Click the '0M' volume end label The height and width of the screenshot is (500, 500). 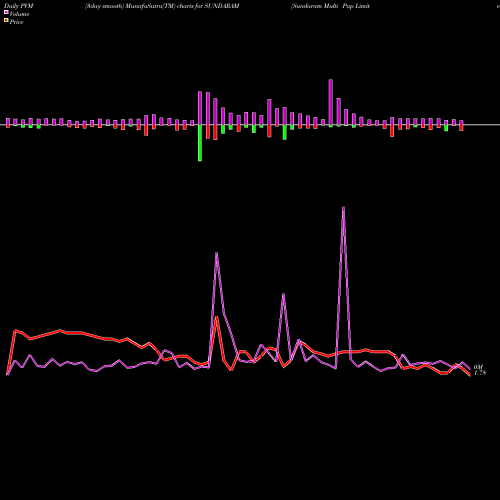(x=478, y=367)
